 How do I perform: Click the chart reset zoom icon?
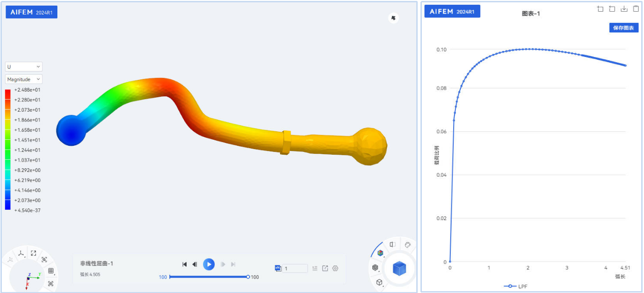[612, 9]
